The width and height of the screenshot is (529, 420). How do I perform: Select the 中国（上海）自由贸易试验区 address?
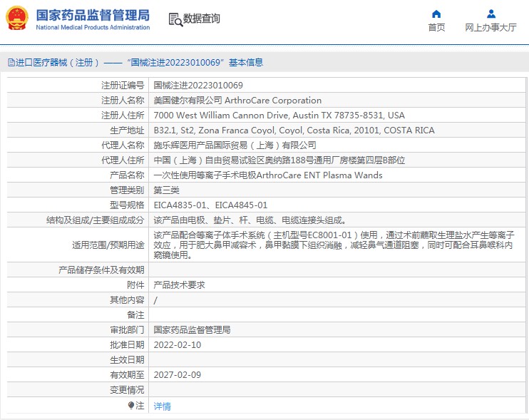pyautogui.click(x=279, y=160)
